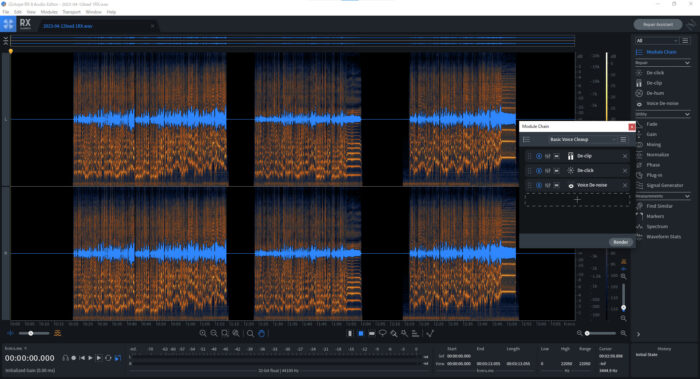Image resolution: width=700 pixels, height=379 pixels.
Task: Open the Normalize module
Action: point(657,155)
